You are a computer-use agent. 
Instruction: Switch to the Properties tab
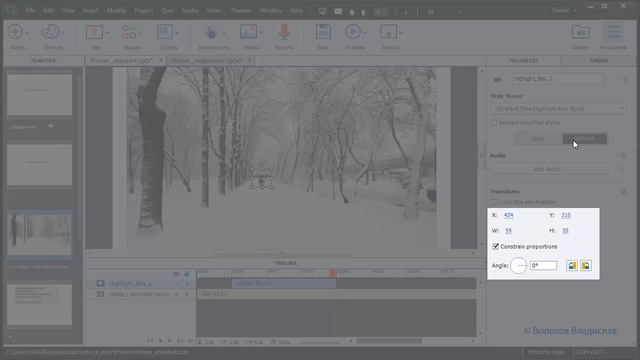pos(524,61)
